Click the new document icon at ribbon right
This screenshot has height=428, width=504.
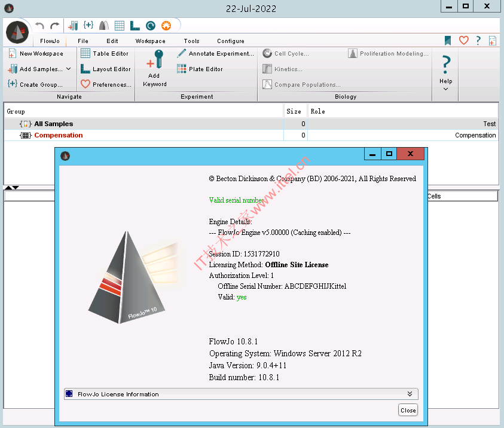tap(493, 41)
